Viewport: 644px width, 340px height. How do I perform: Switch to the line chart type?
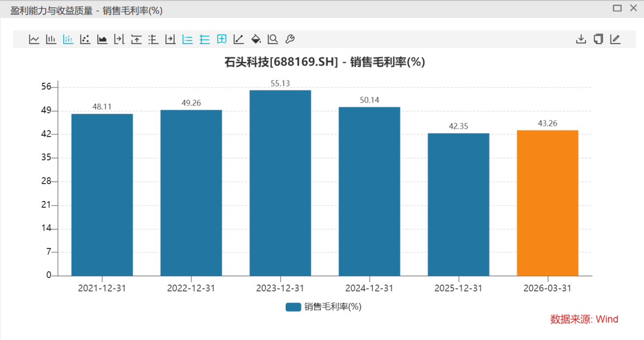click(x=34, y=39)
